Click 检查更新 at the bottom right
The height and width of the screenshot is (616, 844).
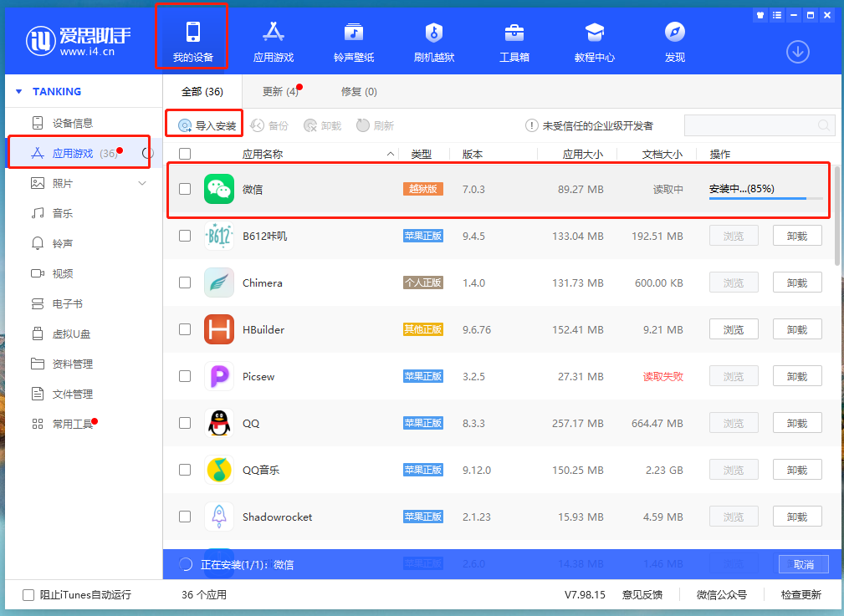[x=804, y=594]
